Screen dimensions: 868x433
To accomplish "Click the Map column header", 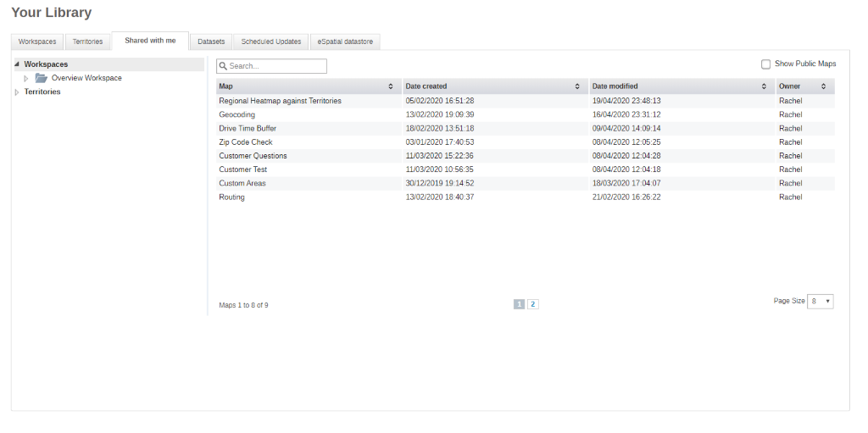I will [x=309, y=86].
